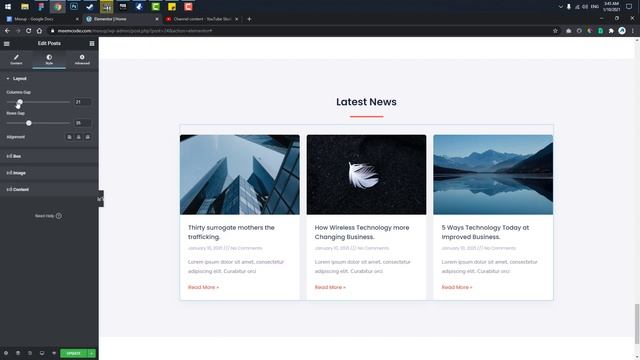Go back in browser history
The image size is (640, 360).
coord(7,31)
